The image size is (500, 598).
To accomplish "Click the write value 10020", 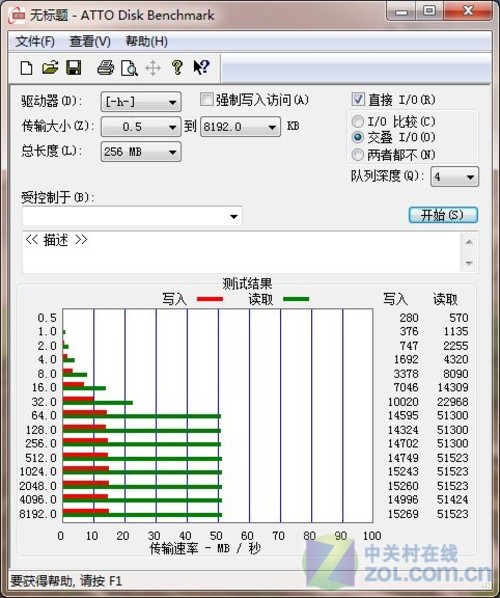I will coord(403,402).
